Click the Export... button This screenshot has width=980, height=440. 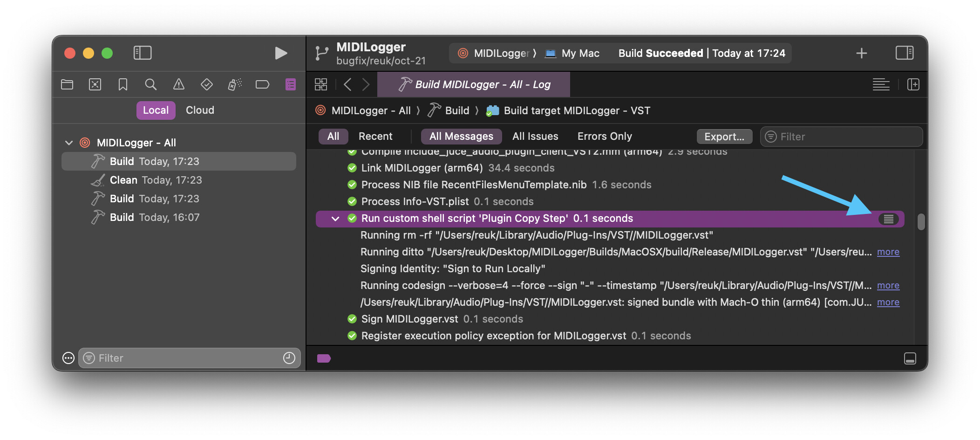(x=724, y=137)
